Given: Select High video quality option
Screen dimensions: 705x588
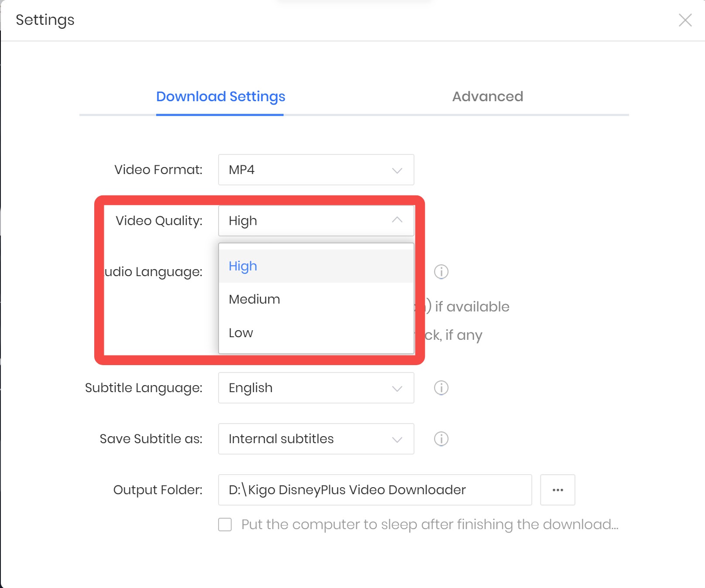Looking at the screenshot, I should pos(316,266).
